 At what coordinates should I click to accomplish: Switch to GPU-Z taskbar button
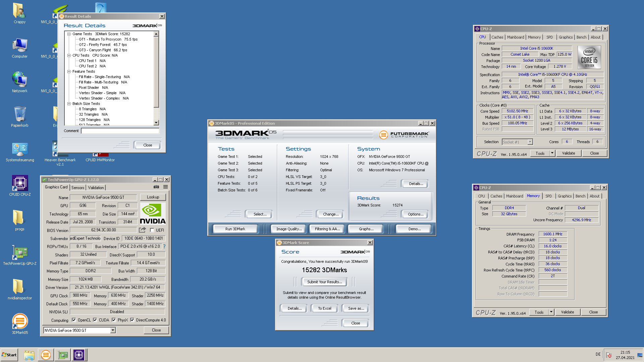[x=63, y=355]
